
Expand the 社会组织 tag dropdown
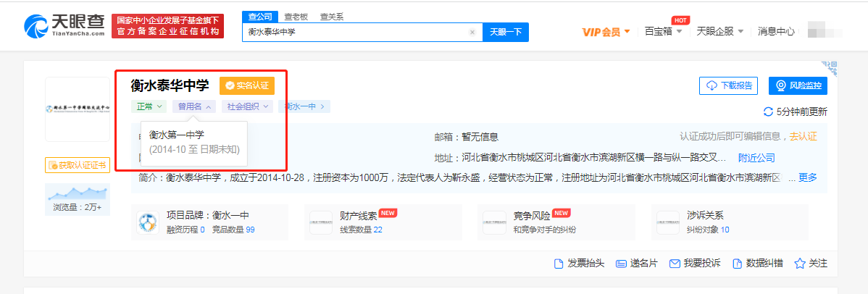[248, 106]
